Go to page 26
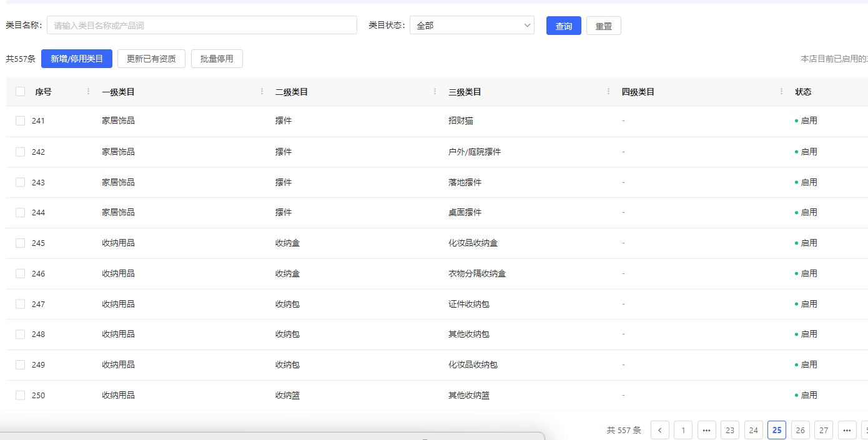This screenshot has height=440, width=868. pyautogui.click(x=801, y=430)
